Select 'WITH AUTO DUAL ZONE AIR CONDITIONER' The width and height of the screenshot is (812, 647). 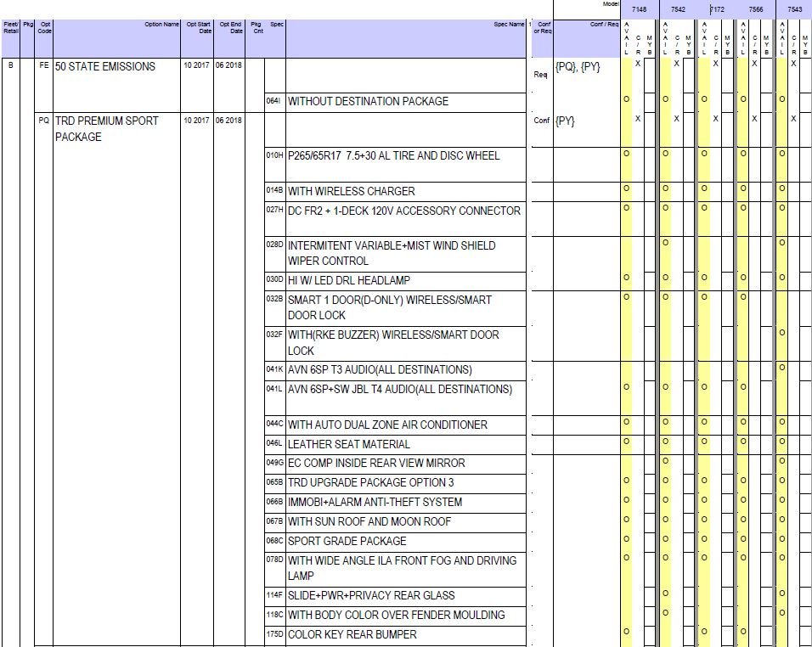pos(387,425)
